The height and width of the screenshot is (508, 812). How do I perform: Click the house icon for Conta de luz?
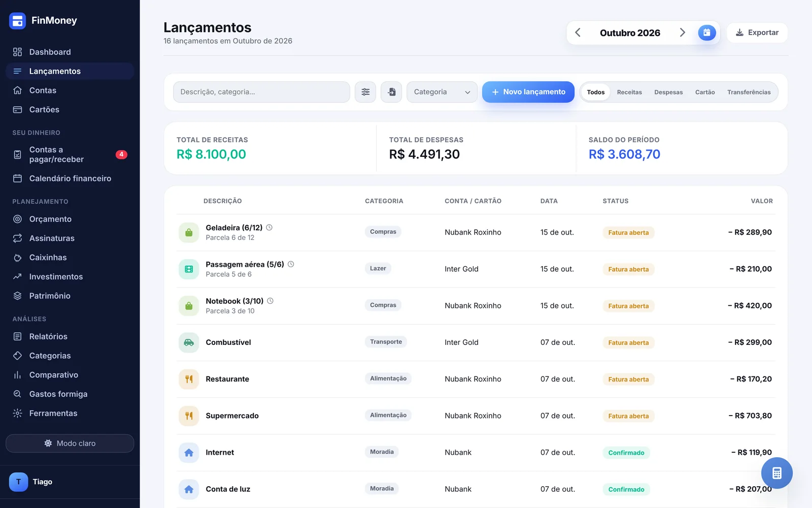pyautogui.click(x=189, y=489)
